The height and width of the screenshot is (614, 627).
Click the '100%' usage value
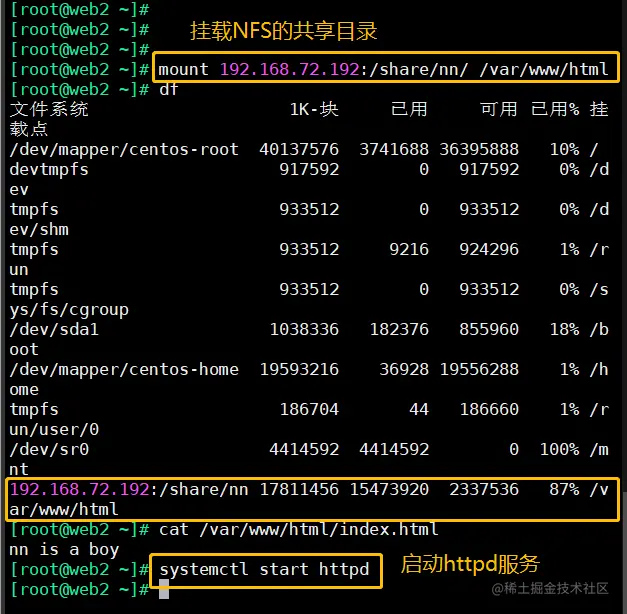click(x=559, y=450)
